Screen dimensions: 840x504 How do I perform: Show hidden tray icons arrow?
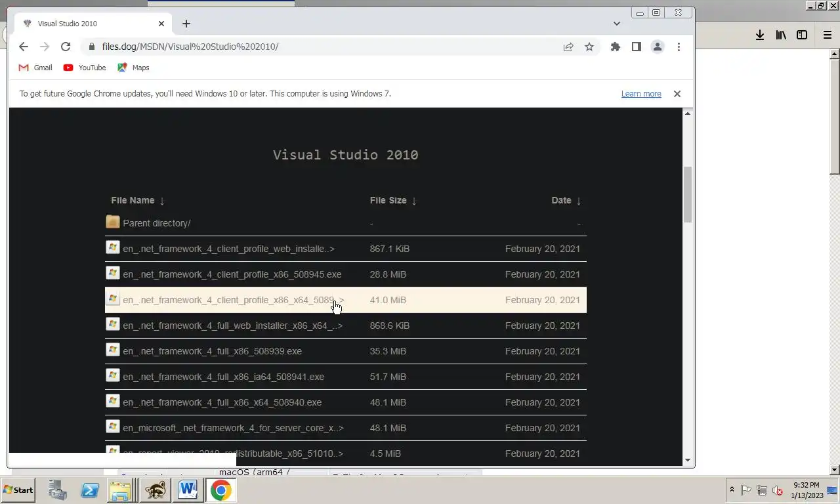click(x=732, y=490)
